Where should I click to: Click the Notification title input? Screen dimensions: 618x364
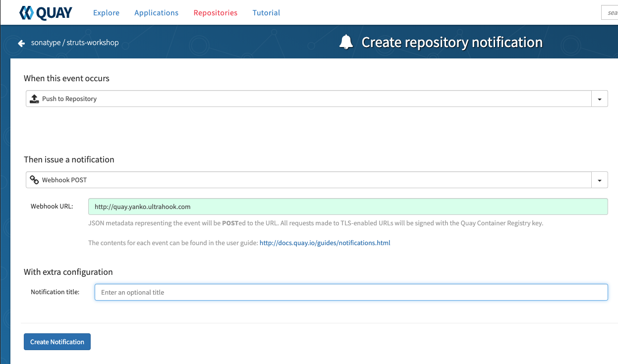pyautogui.click(x=351, y=292)
